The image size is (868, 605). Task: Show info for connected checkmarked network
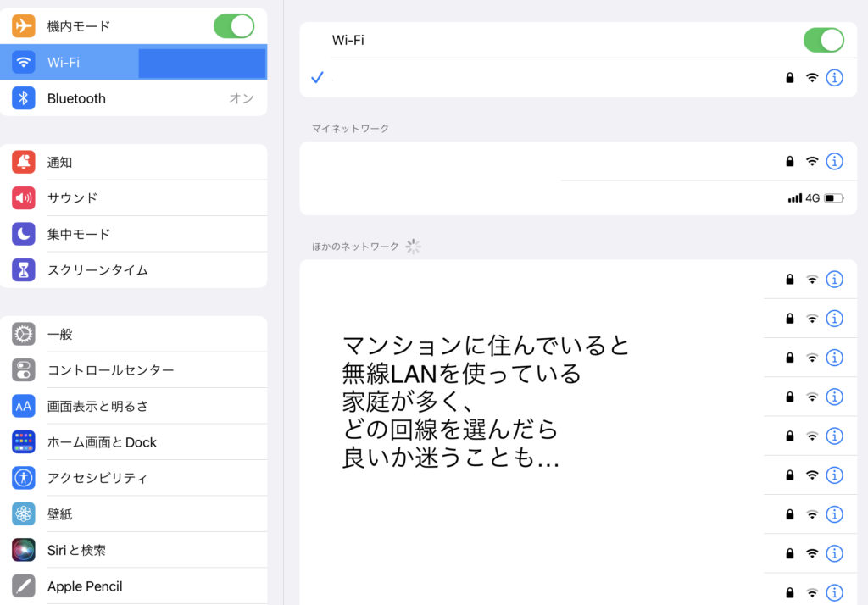(835, 78)
